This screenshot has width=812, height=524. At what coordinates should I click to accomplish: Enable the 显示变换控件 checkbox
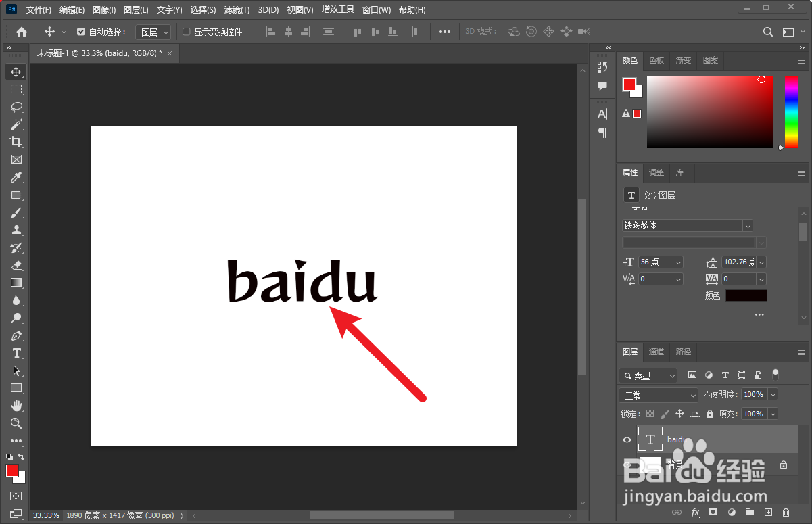point(187,32)
